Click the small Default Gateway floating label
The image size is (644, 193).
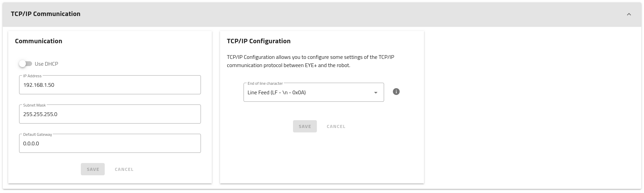38,134
